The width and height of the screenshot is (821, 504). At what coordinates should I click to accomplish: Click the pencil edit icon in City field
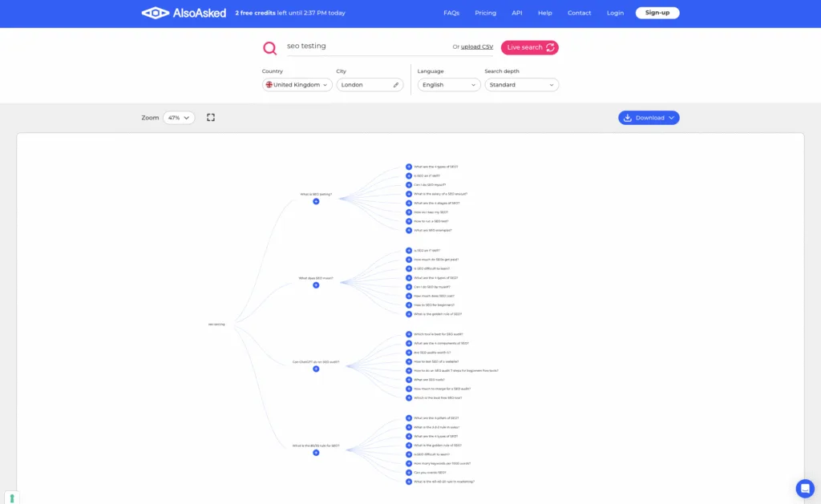396,84
